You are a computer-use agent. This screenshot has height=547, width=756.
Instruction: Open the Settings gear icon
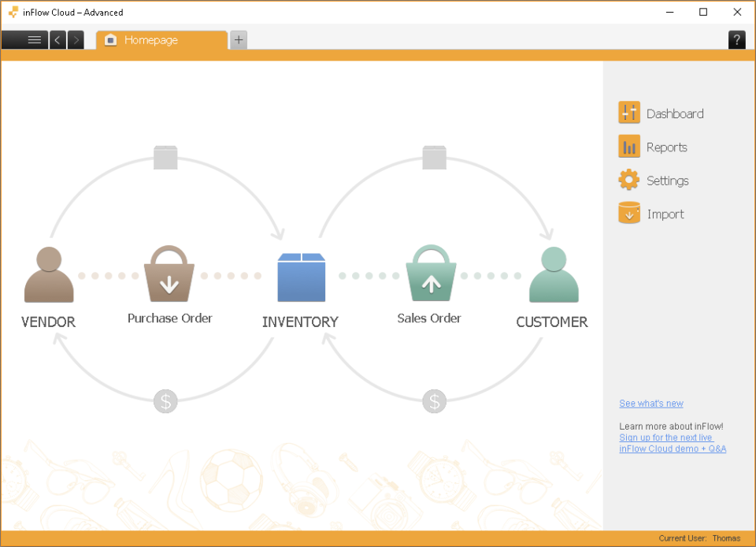629,180
